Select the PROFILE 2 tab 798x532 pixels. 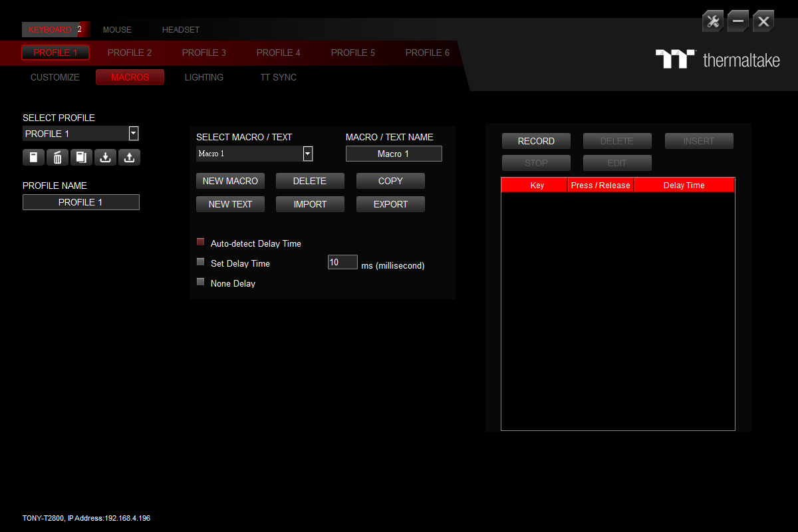[x=130, y=53]
